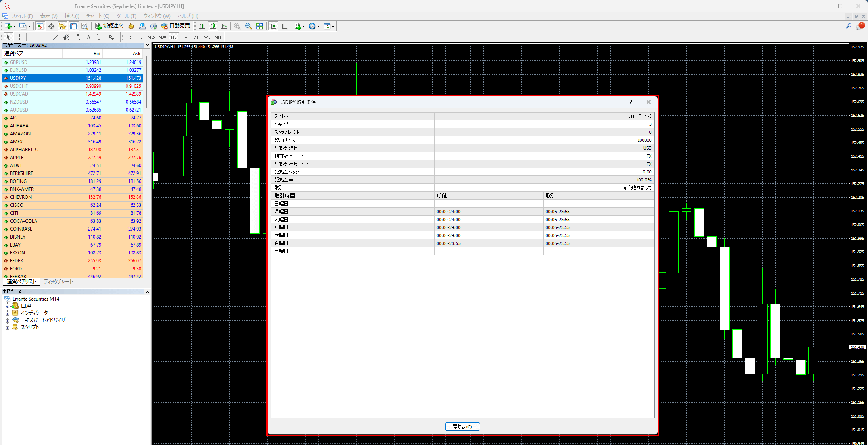This screenshot has height=445, width=868.
Task: Select the trendline drawing tool
Action: pyautogui.click(x=56, y=37)
